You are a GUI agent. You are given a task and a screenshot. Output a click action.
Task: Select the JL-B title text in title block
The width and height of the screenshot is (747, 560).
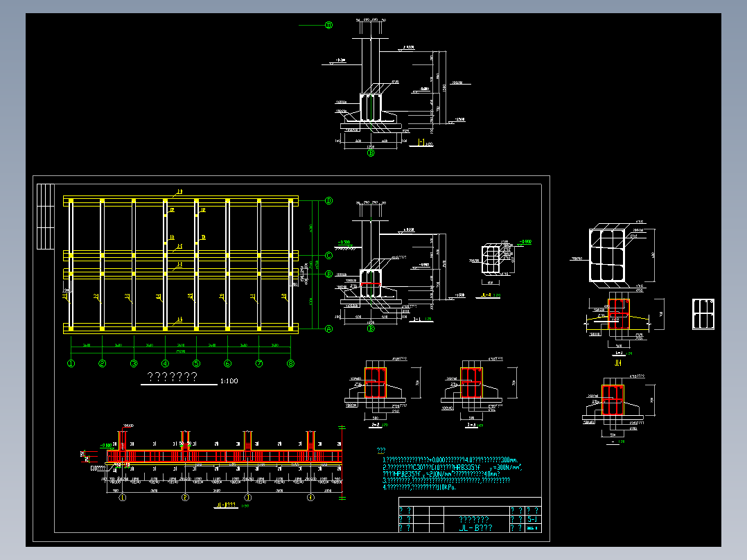pos(475,528)
